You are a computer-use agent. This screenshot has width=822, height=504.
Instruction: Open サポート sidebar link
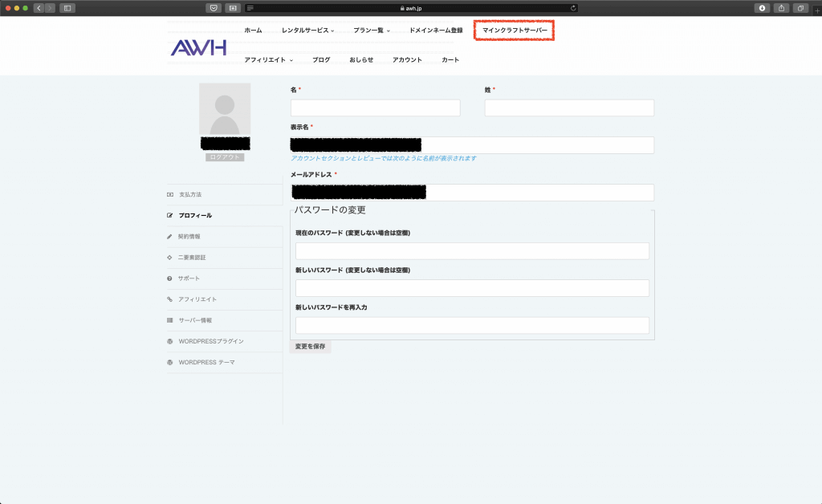coord(189,278)
